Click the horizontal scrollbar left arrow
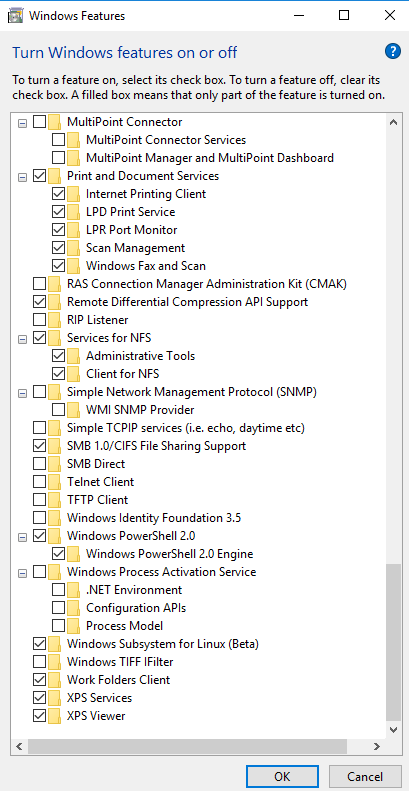 point(19,746)
